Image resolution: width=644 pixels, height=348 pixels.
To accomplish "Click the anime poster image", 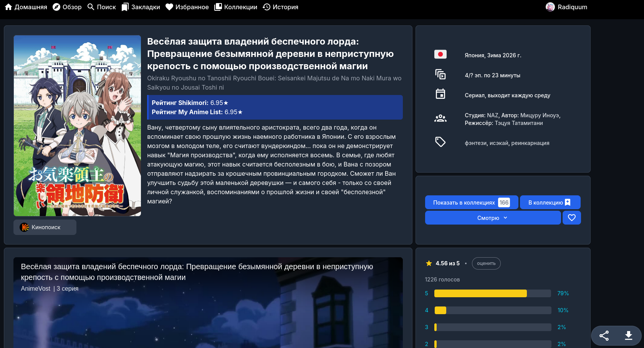I will coord(77,126).
